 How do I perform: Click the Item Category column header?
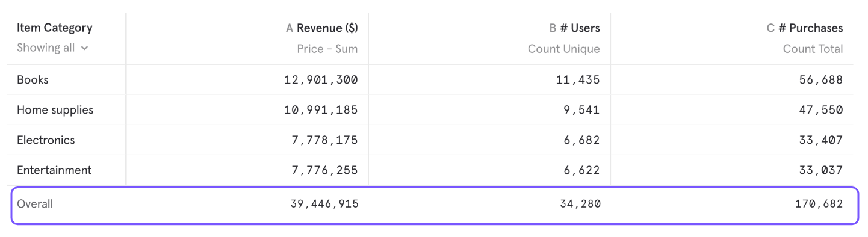55,28
